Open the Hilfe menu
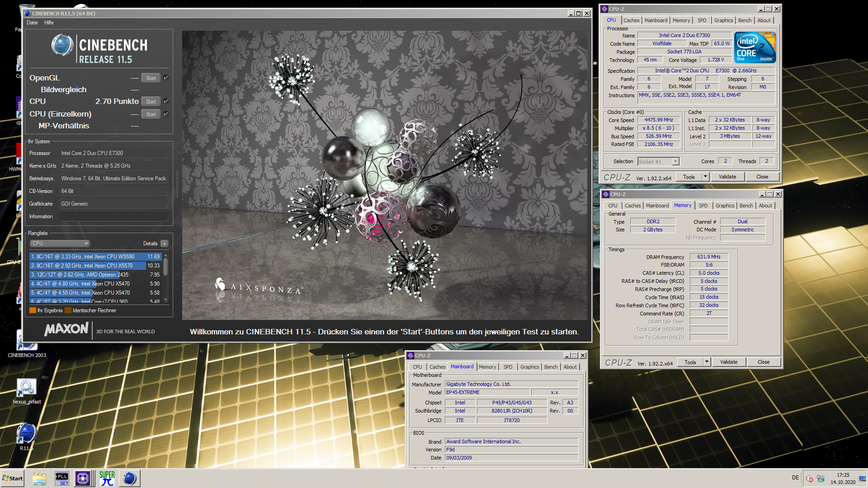Screen dimensions: 868x488 click(49, 23)
